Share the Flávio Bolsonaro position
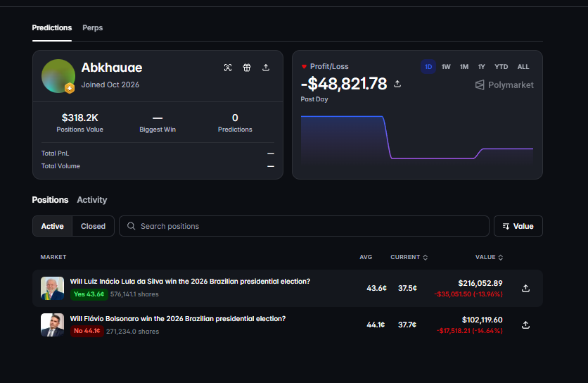 click(x=525, y=325)
